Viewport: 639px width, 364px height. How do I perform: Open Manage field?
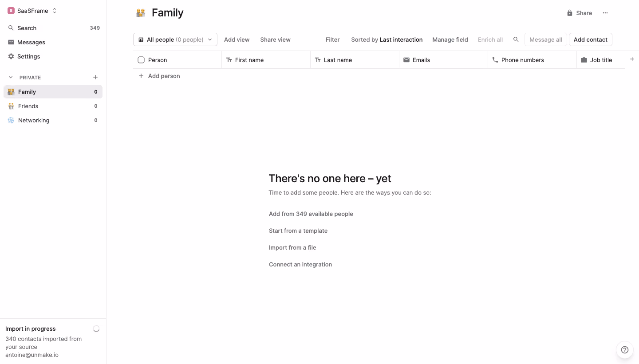point(450,39)
